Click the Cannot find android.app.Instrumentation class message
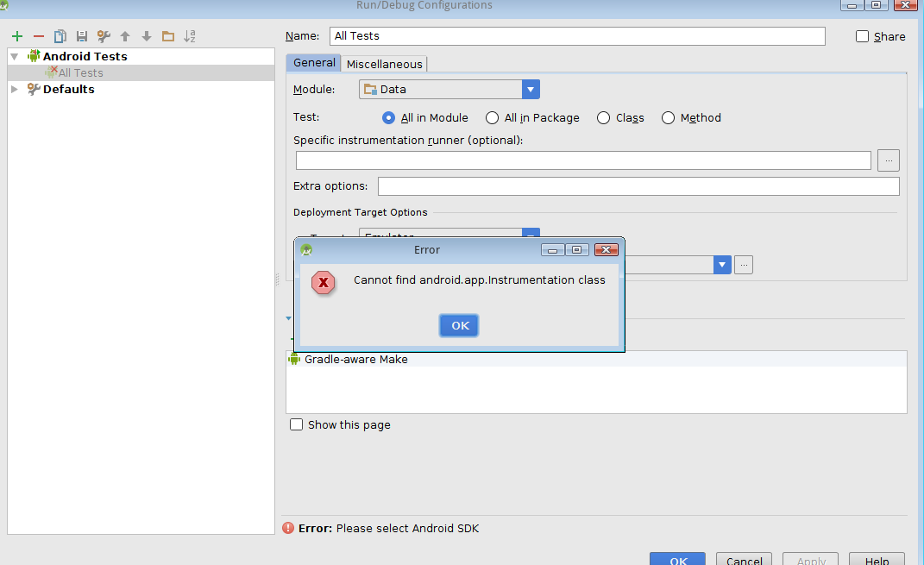The height and width of the screenshot is (565, 924). [x=479, y=279]
